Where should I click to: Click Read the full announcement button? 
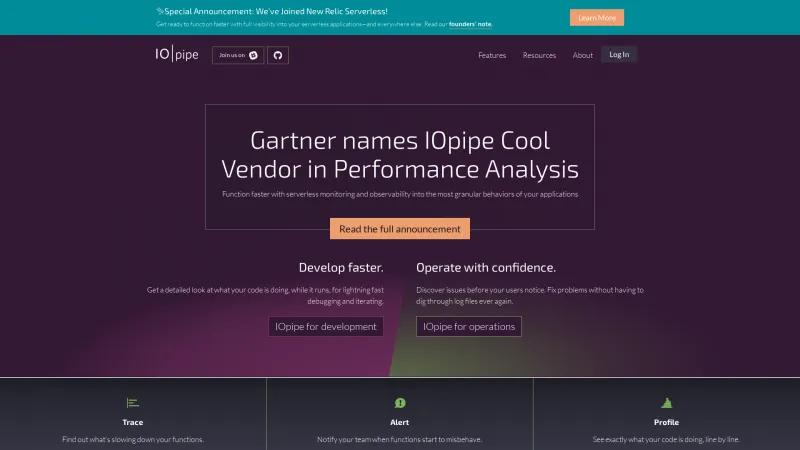click(x=400, y=229)
